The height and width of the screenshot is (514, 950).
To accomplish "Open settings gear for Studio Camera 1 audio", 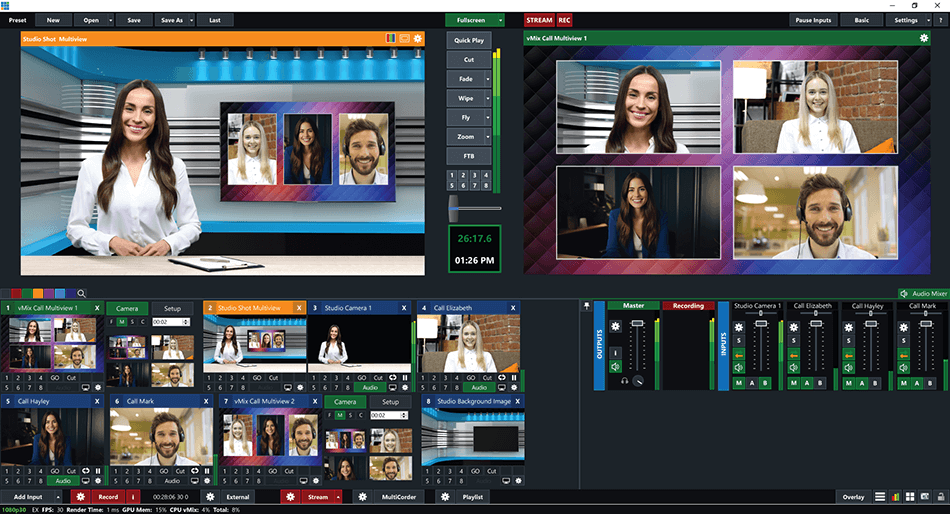I will [738, 327].
